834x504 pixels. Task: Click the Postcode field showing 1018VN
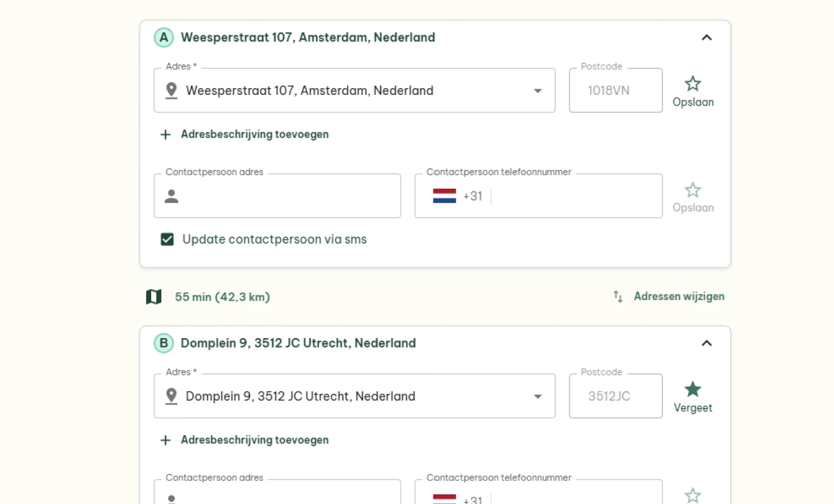[615, 90]
